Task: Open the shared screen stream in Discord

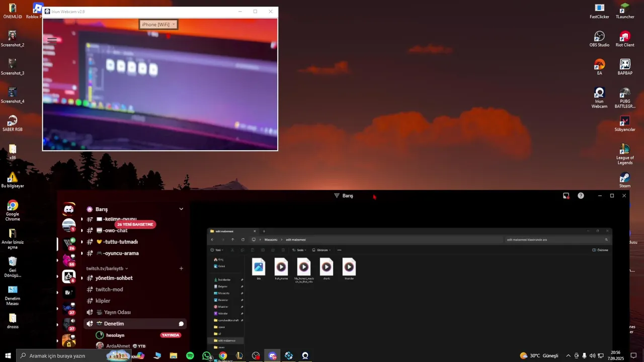Action: click(x=410, y=295)
